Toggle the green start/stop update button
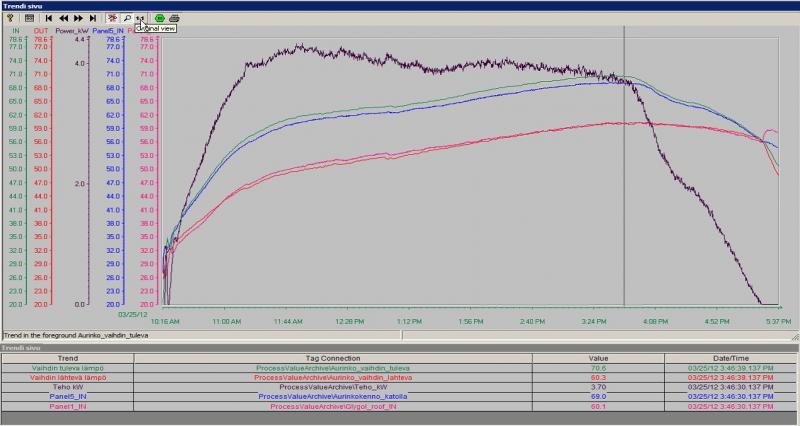 tap(160, 18)
